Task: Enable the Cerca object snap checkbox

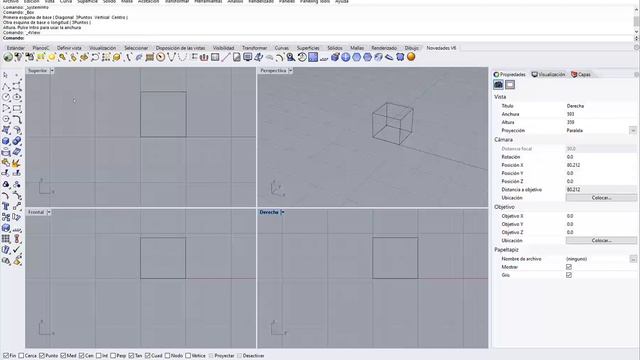Action: (x=21, y=356)
